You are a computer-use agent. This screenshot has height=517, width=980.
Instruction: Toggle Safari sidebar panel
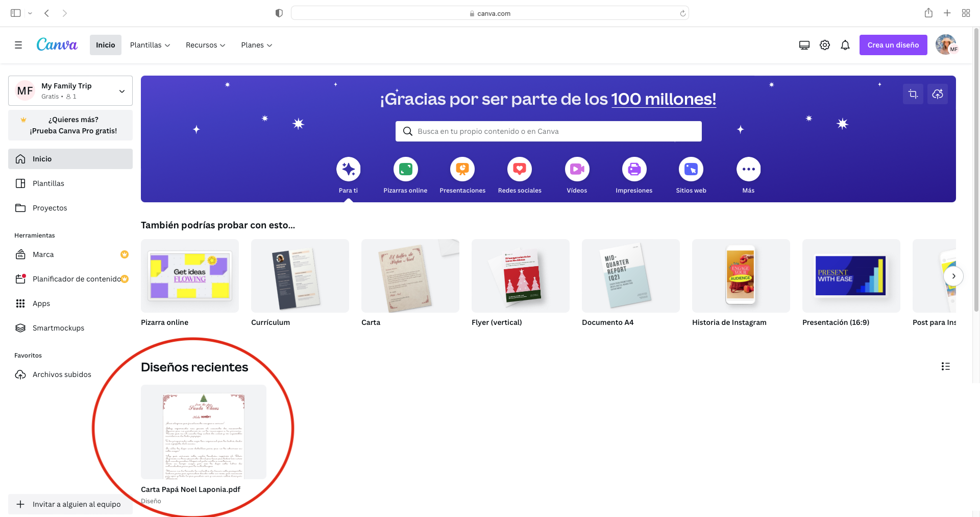point(16,13)
